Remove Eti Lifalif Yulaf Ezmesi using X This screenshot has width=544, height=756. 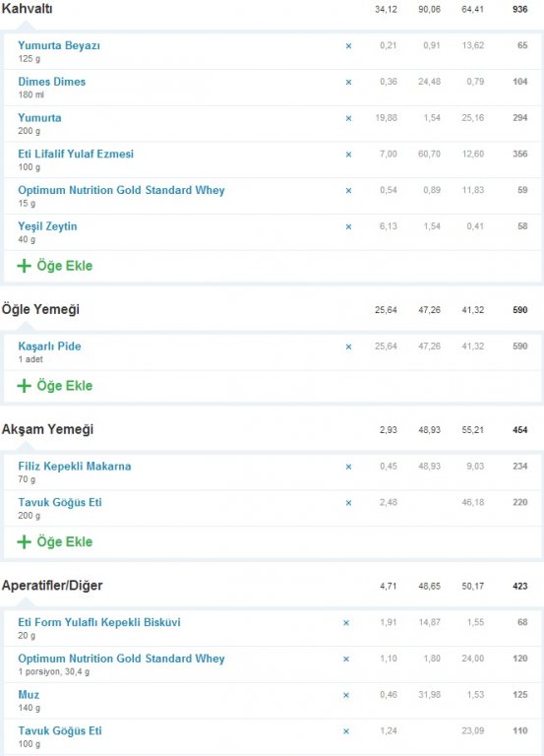click(348, 155)
